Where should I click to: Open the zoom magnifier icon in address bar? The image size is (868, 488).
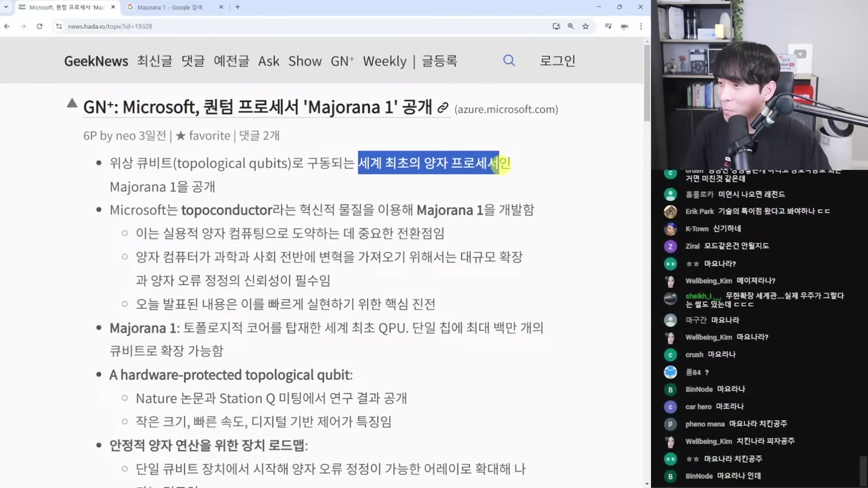(571, 26)
